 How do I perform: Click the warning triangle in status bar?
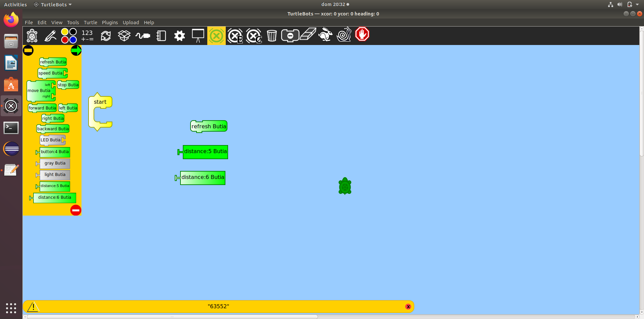33,307
